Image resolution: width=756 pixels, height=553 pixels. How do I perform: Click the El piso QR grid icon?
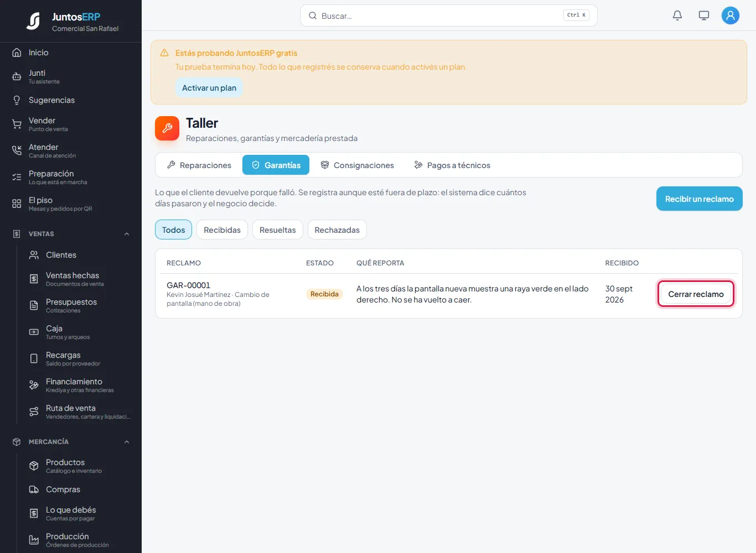[x=17, y=204]
